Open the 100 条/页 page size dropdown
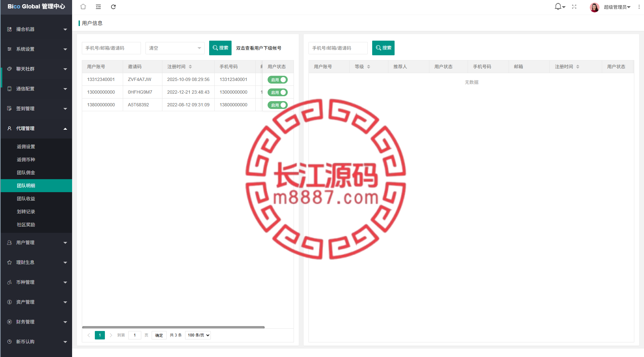Viewport: 644px width, 357px height. (198, 335)
